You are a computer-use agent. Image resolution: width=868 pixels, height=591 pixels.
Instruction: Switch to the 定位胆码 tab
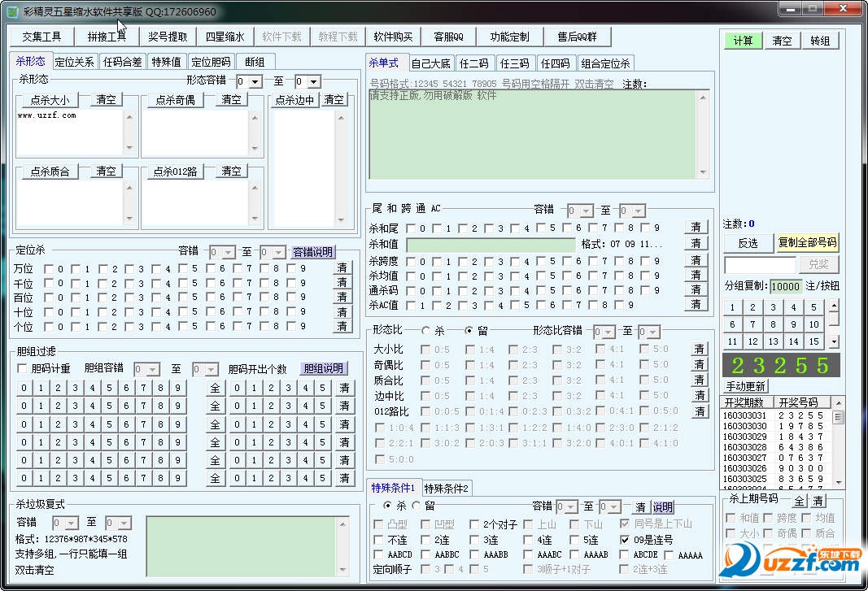(211, 62)
